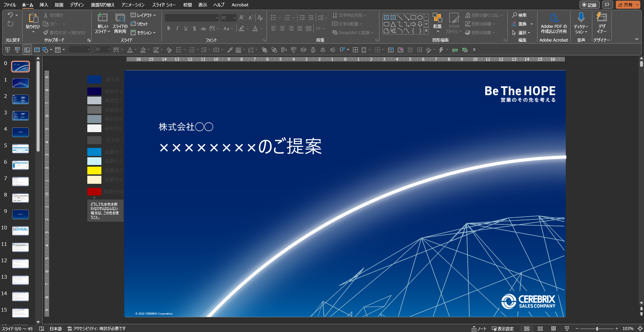Click the Redo arrow icon
The image size is (644, 332).
point(10,24)
